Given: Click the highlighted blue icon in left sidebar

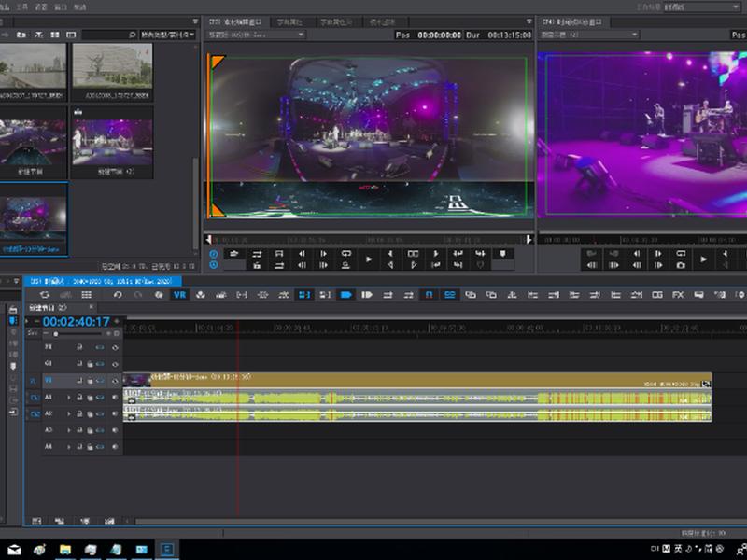Looking at the screenshot, I should [x=13, y=320].
